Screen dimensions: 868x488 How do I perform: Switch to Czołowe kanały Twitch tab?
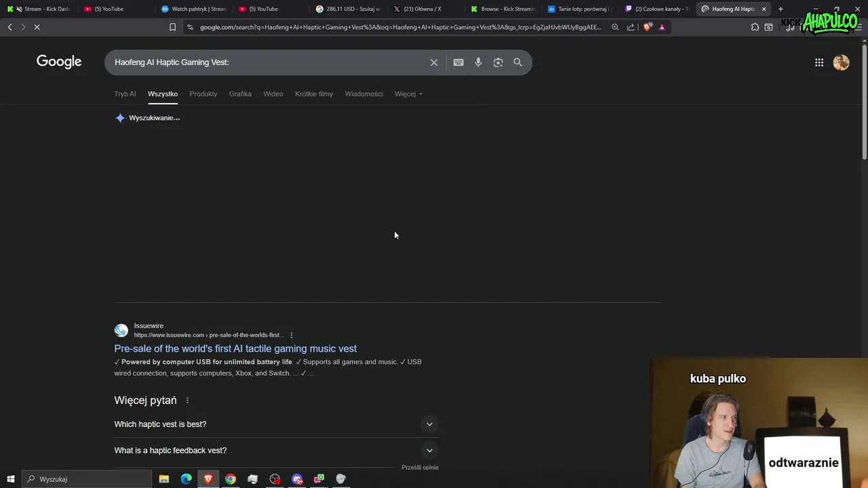click(x=657, y=9)
